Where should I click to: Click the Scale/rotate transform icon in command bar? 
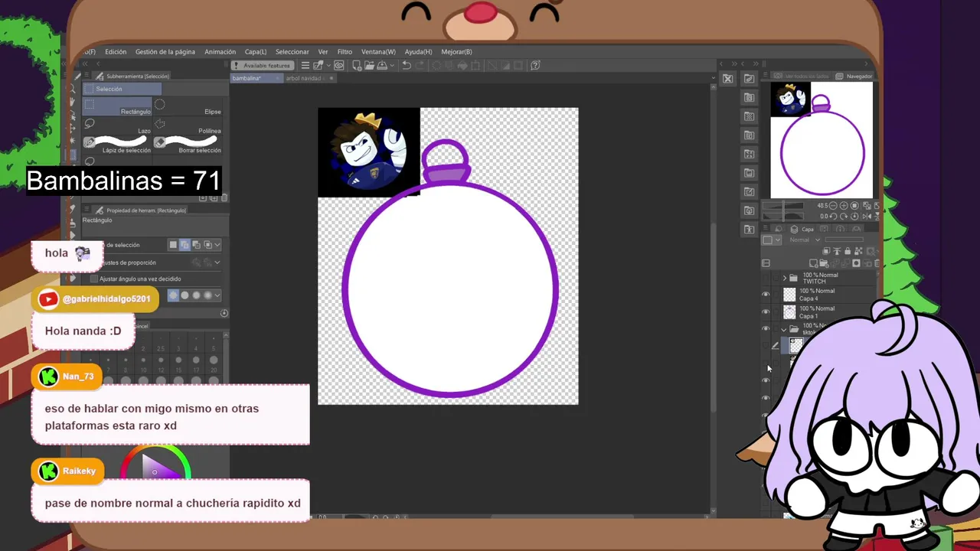click(475, 65)
